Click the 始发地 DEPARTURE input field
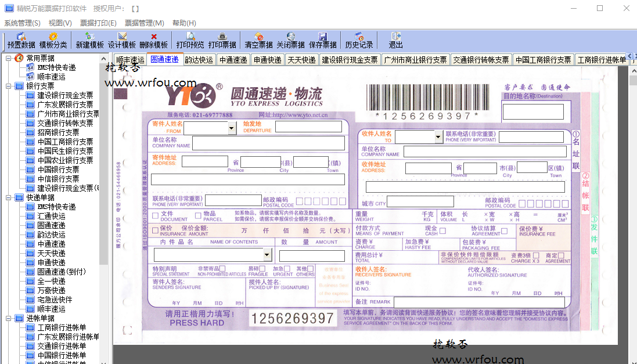 point(308,127)
